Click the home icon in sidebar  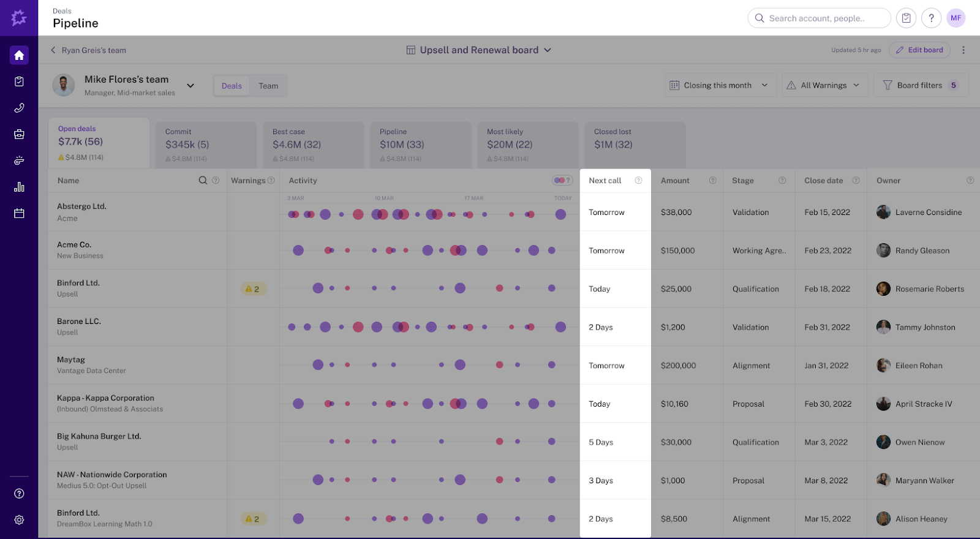(19, 55)
